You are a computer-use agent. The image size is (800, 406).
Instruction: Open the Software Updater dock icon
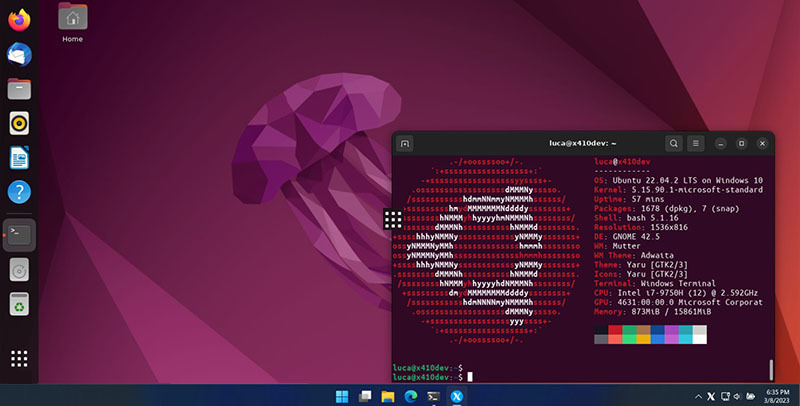pyautogui.click(x=19, y=270)
